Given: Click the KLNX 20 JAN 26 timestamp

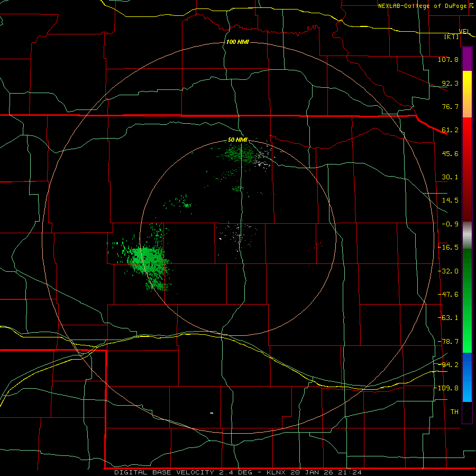Looking at the screenshot, I should (x=314, y=472).
